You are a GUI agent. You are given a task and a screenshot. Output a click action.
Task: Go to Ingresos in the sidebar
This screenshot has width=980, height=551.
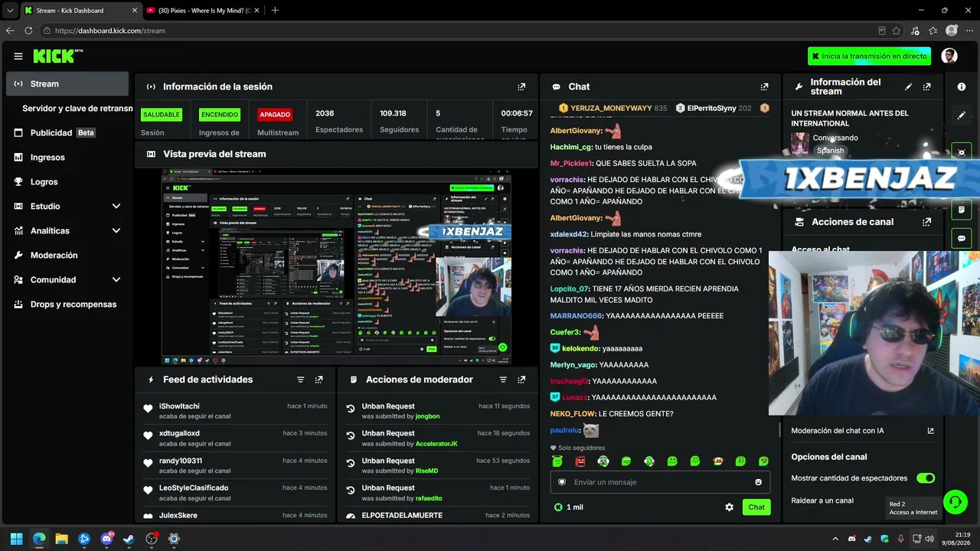(x=67, y=158)
